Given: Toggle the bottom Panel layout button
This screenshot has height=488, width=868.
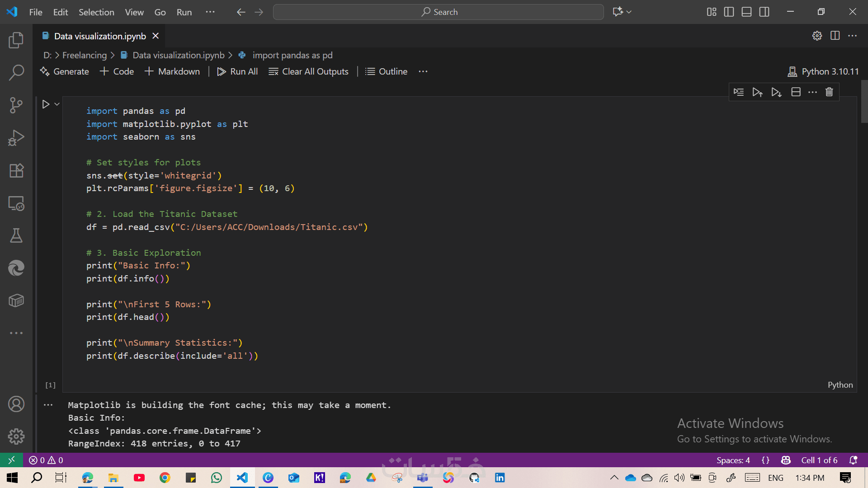Looking at the screenshot, I should click(x=746, y=12).
